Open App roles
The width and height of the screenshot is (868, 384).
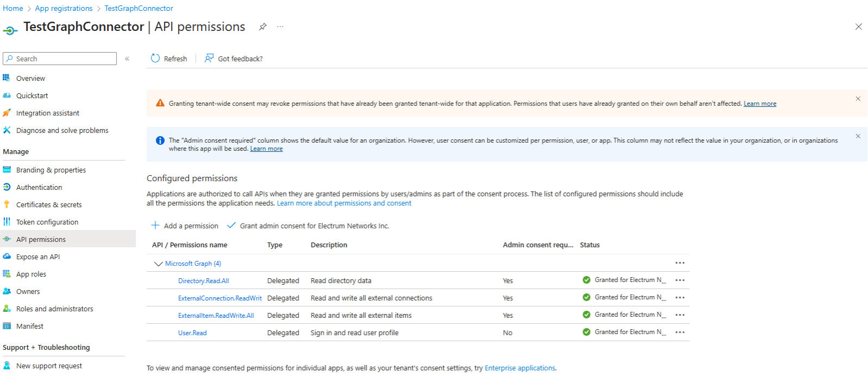pyautogui.click(x=31, y=274)
